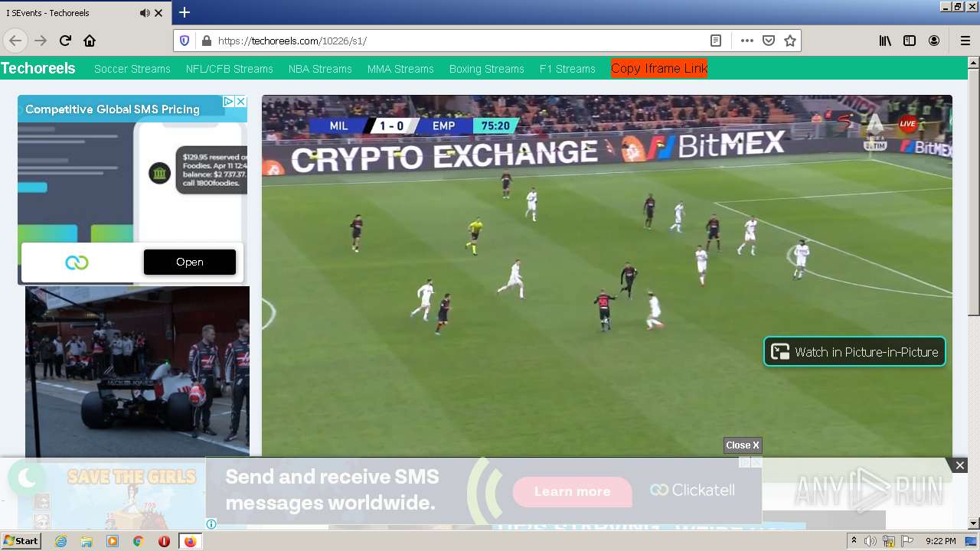The width and height of the screenshot is (980, 551).
Task: View site security padlock information
Action: click(205, 41)
